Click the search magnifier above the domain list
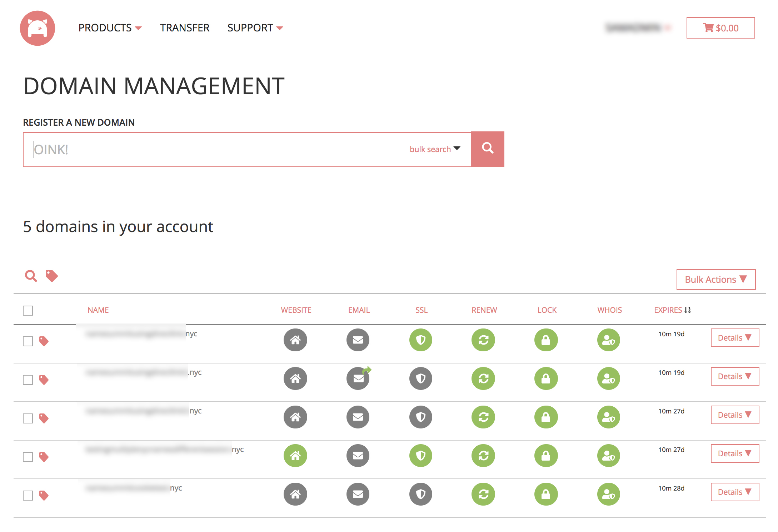This screenshot has width=778, height=532. [31, 275]
